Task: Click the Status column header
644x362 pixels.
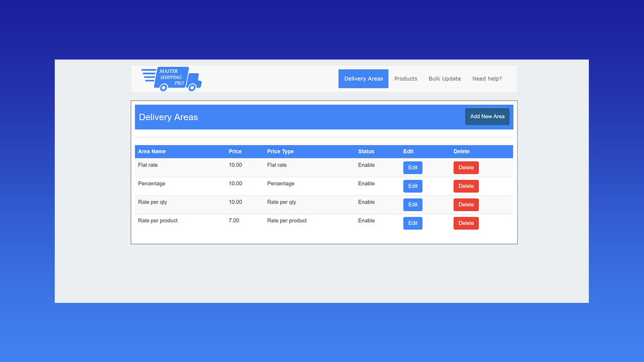Action: pyautogui.click(x=366, y=151)
